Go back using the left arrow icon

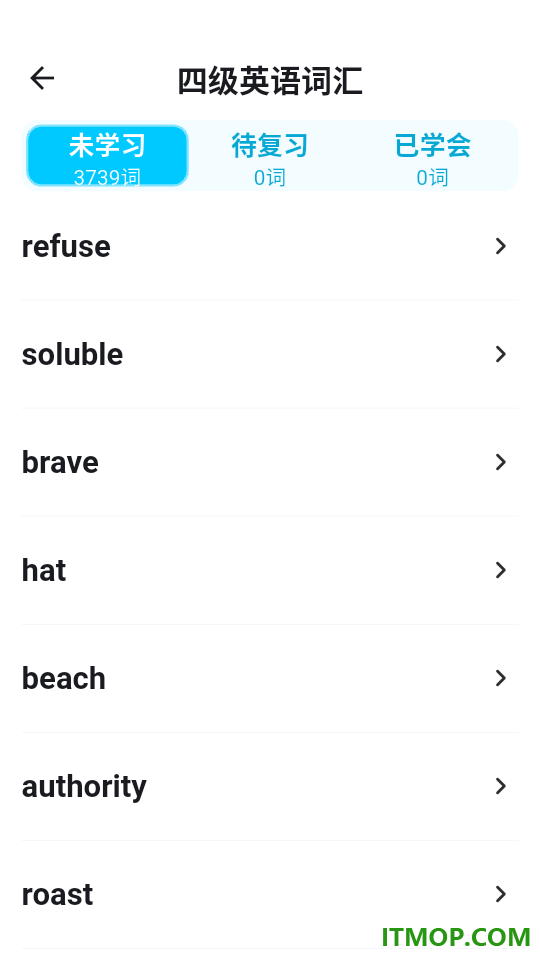(x=42, y=78)
